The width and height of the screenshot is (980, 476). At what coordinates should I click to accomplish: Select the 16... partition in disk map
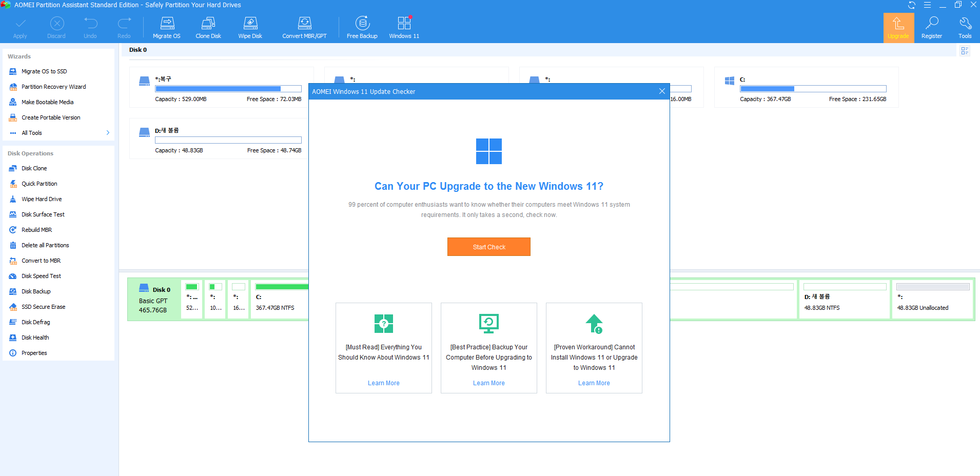(239, 300)
